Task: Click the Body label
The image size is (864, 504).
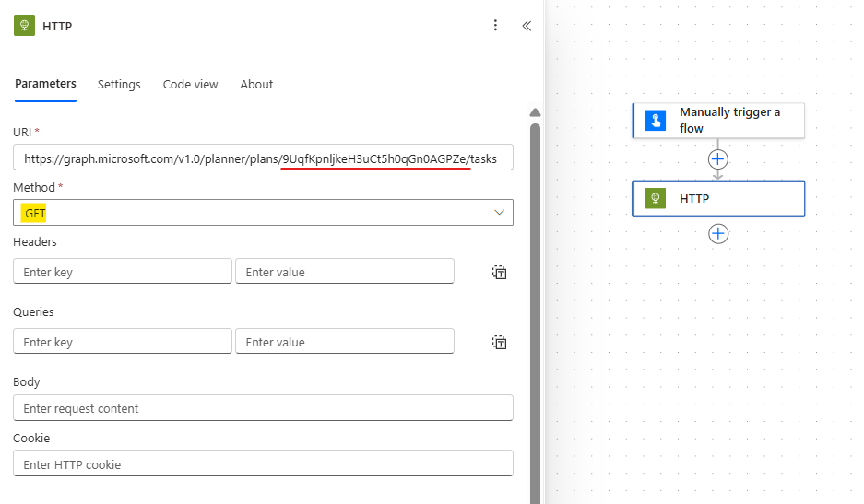Action: tap(27, 382)
